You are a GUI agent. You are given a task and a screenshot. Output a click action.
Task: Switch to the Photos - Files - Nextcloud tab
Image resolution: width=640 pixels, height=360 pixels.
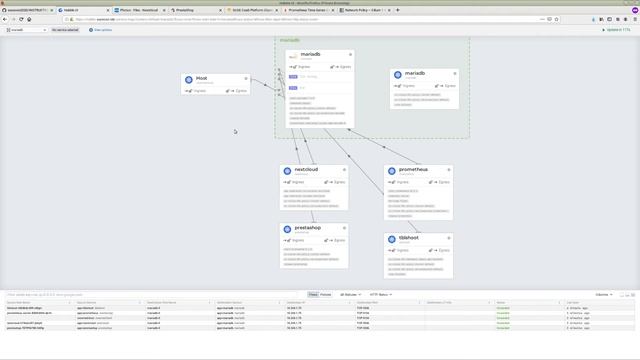pos(139,10)
